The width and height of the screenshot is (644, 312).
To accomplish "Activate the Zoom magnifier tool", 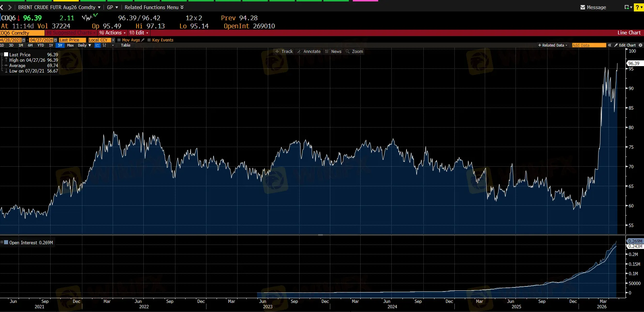I will pos(354,51).
